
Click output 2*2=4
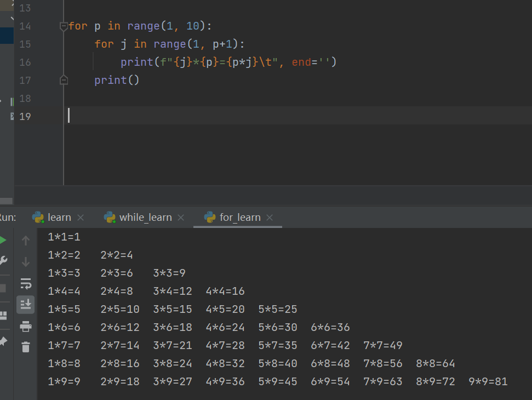pyautogui.click(x=117, y=255)
